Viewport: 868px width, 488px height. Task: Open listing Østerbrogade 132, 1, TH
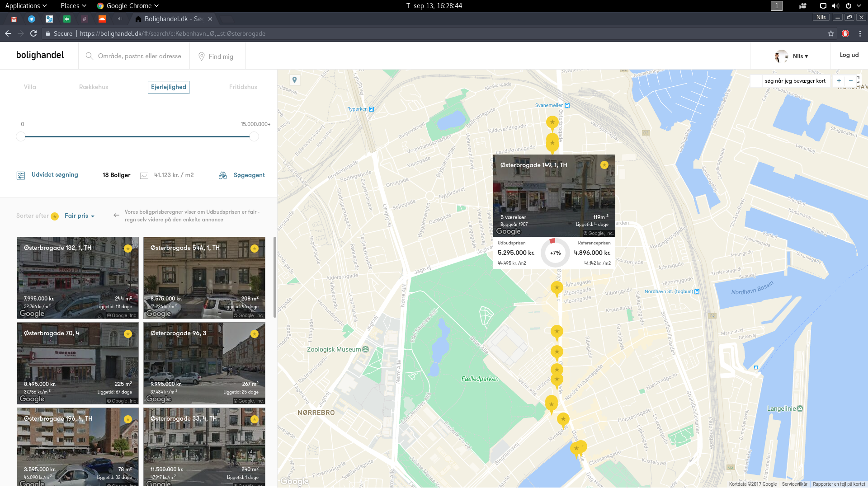(x=78, y=278)
